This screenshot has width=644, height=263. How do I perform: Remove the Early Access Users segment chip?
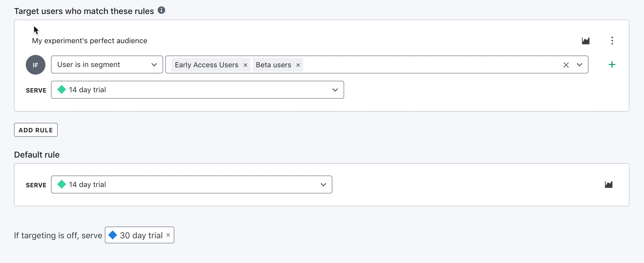pos(245,65)
